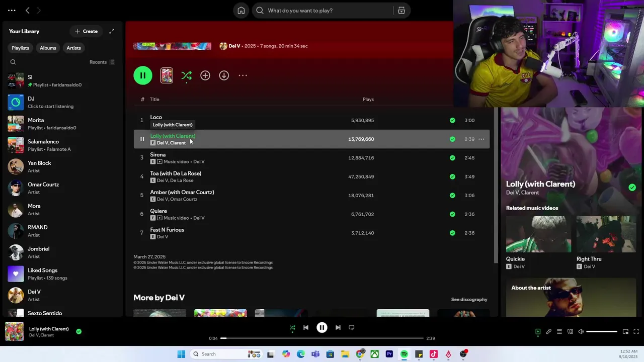Show lyrics with the microphone icon
This screenshot has height=362, width=644.
click(548, 331)
